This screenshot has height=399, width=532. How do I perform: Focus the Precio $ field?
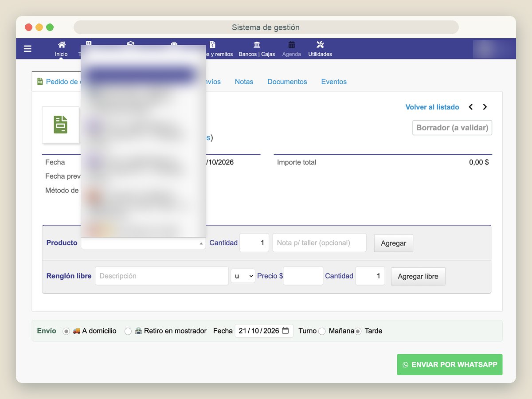303,276
